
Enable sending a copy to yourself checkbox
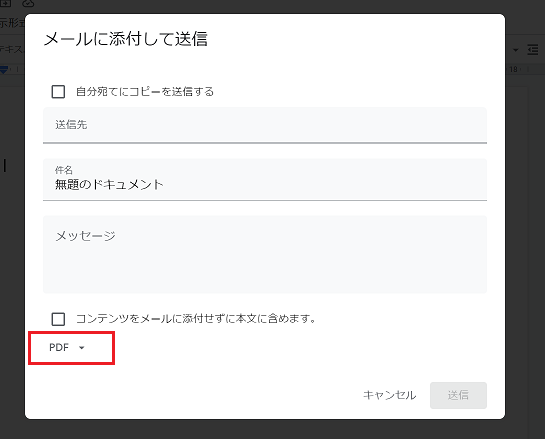[58, 92]
